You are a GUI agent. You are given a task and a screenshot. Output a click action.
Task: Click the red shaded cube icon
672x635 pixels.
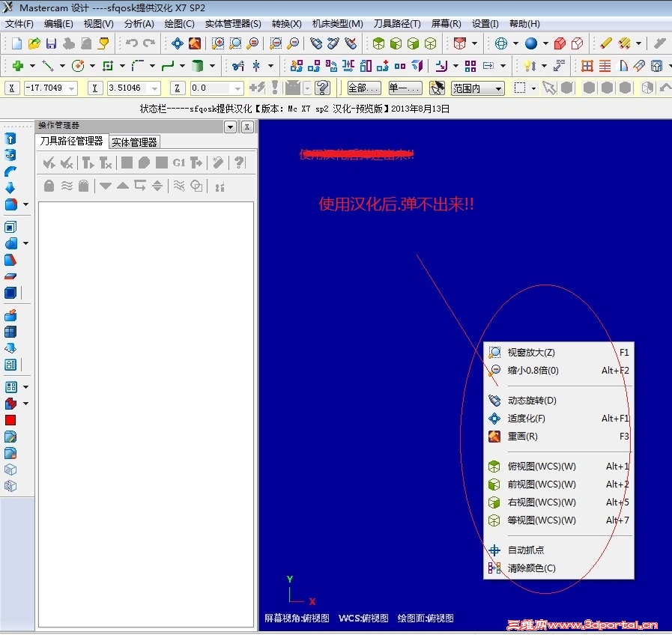click(x=560, y=43)
